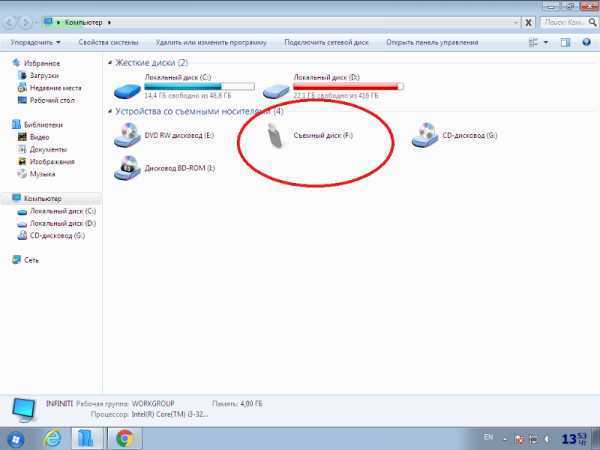Expand the address bar history dropdown
Screen dimensions: 600x450
[515, 23]
